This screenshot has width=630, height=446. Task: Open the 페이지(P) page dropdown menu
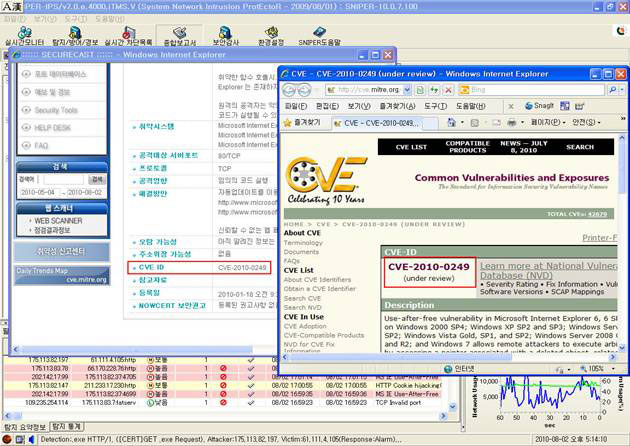(x=548, y=122)
